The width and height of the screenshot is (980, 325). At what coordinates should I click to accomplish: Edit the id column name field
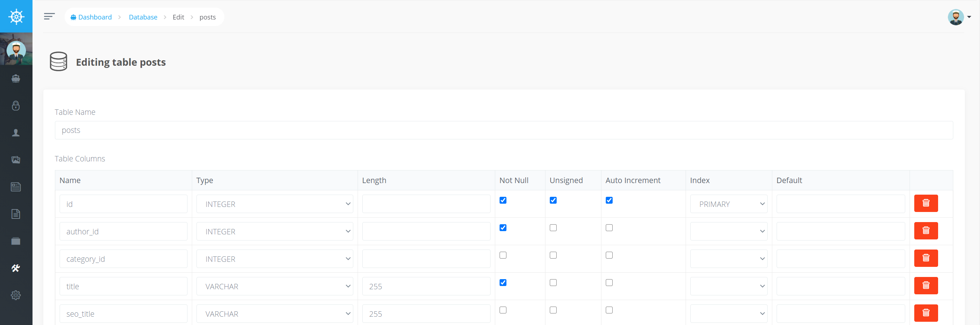pyautogui.click(x=123, y=204)
